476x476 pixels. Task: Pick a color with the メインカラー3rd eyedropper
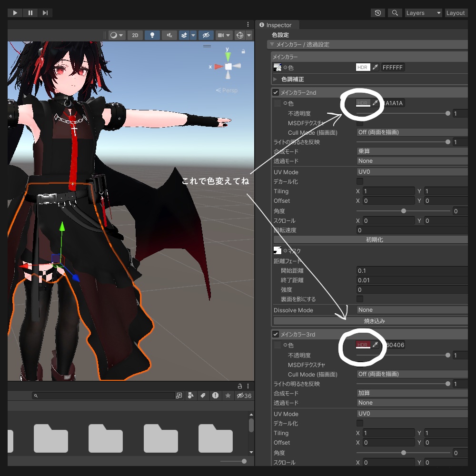[375, 345]
